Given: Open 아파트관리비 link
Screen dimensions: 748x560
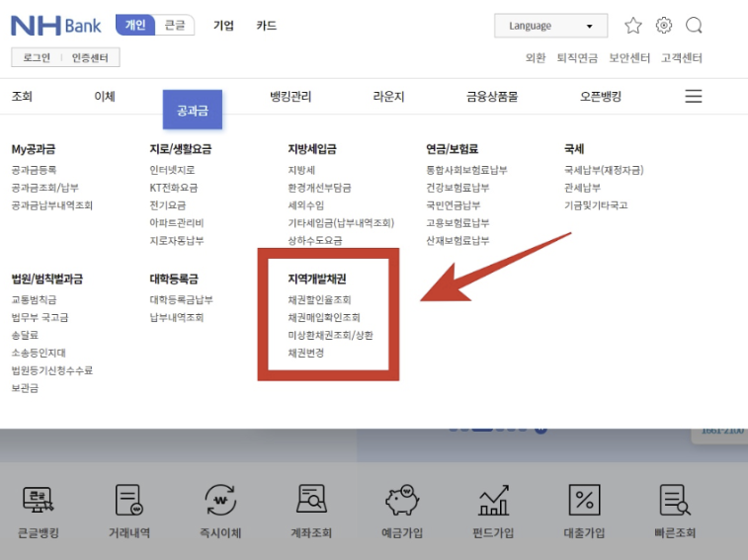Looking at the screenshot, I should click(x=177, y=223).
